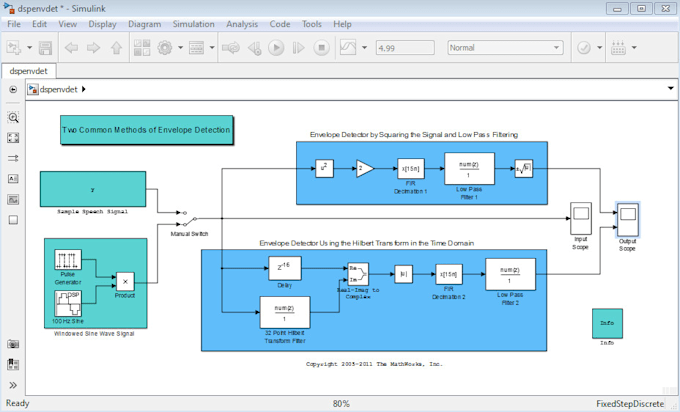This screenshot has height=412, width=680.
Task: Click the Annotation text palette icon
Action: (13, 179)
